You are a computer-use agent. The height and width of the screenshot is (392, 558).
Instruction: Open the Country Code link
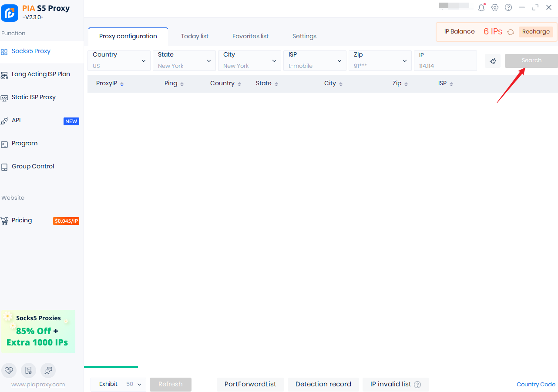(x=536, y=385)
